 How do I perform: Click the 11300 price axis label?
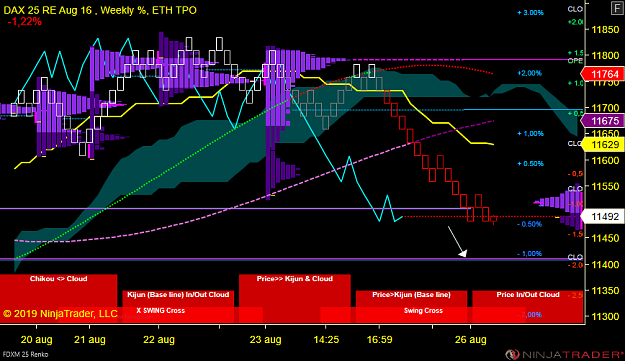tap(605, 316)
